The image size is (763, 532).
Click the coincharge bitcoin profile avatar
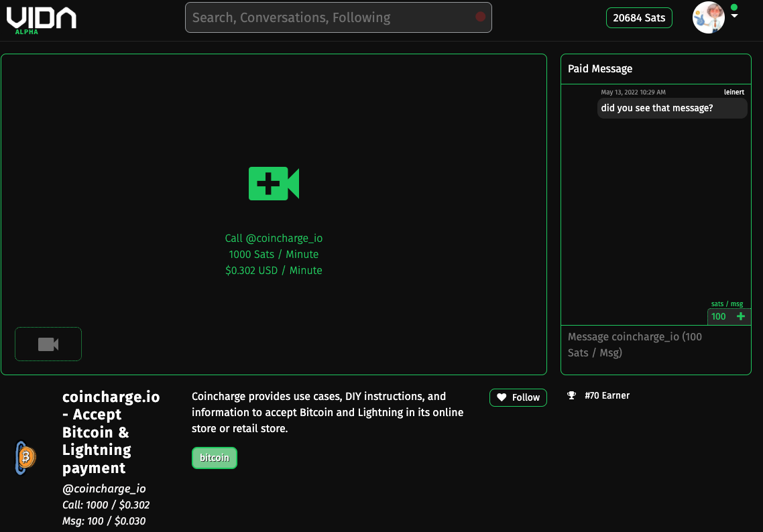pos(25,458)
